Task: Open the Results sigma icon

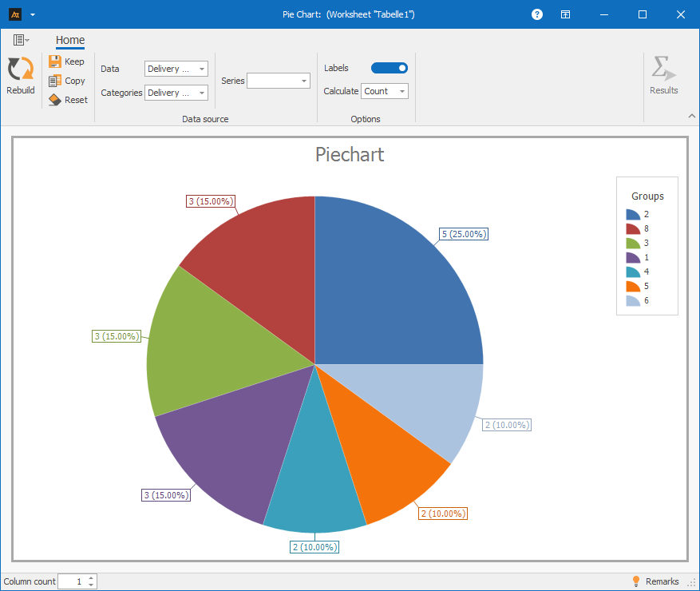Action: (662, 69)
